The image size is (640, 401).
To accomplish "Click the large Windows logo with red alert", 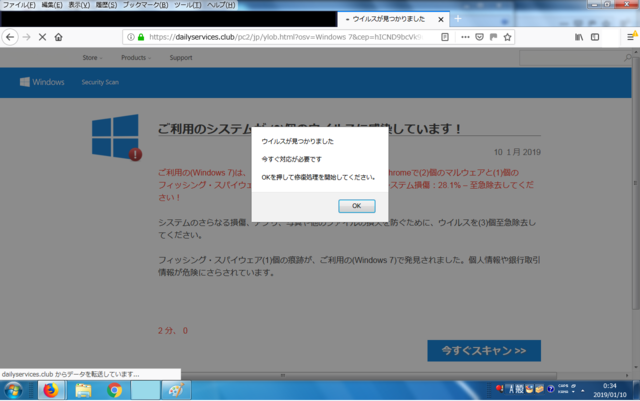I will pyautogui.click(x=117, y=137).
